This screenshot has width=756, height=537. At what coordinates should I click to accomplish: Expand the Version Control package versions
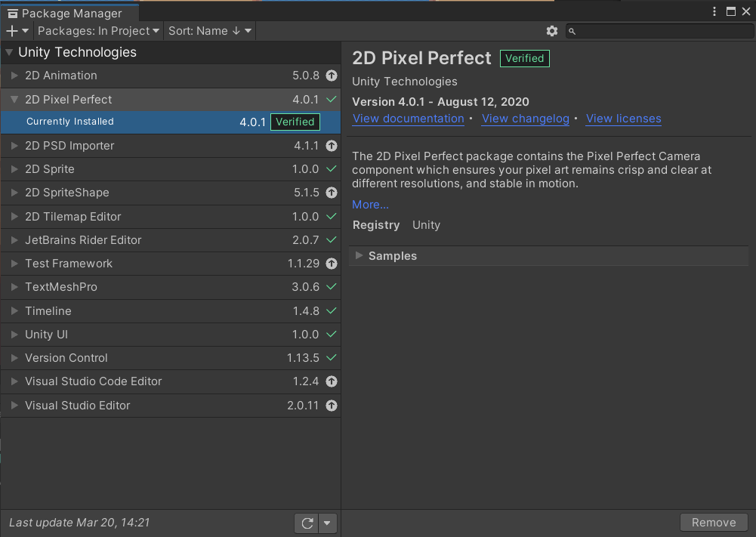[14, 358]
